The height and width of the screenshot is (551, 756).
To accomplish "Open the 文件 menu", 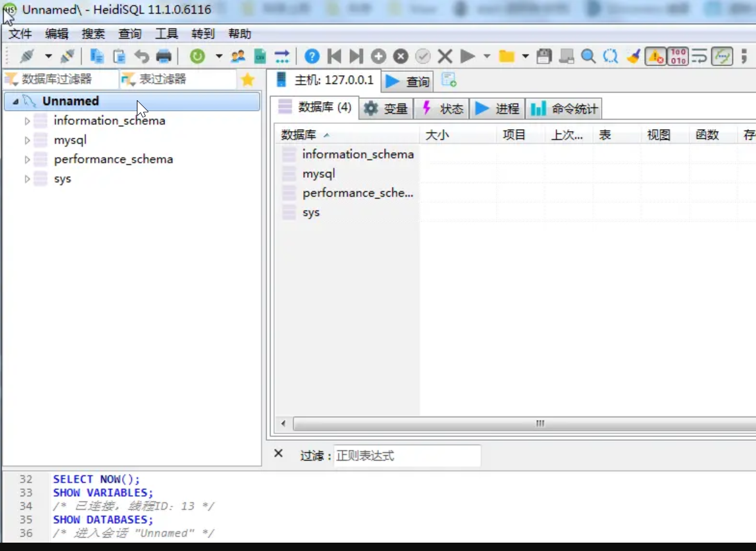I will [21, 34].
